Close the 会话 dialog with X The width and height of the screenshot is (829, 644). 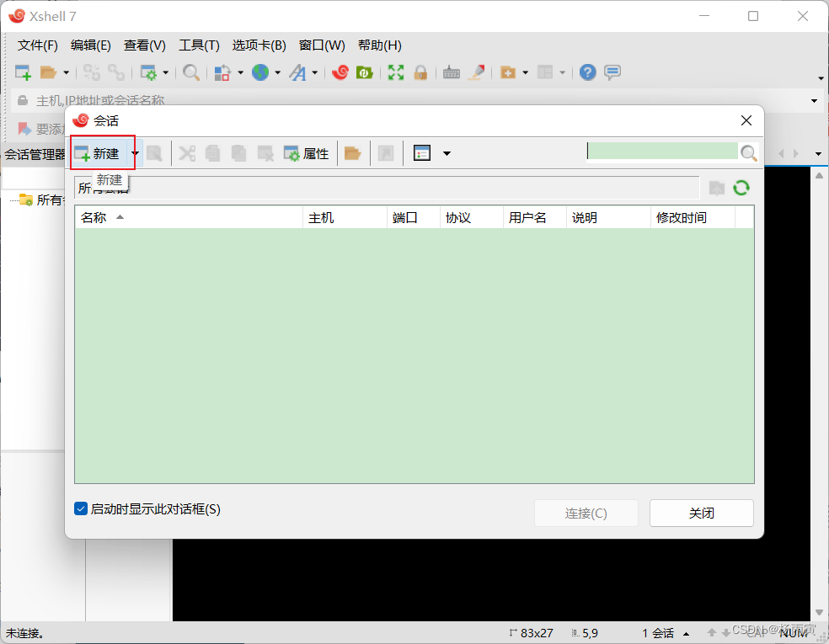[x=746, y=120]
